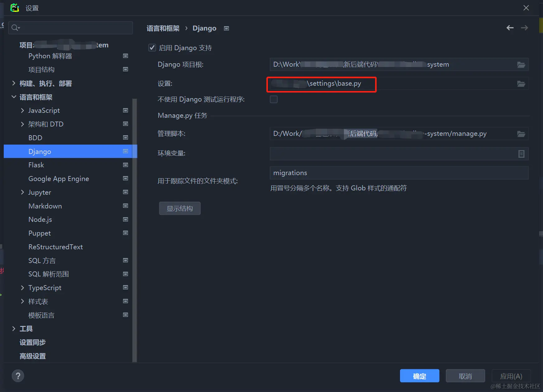This screenshot has width=543, height=392.
Task: Expand the 样式表 tree node
Action: 22,301
